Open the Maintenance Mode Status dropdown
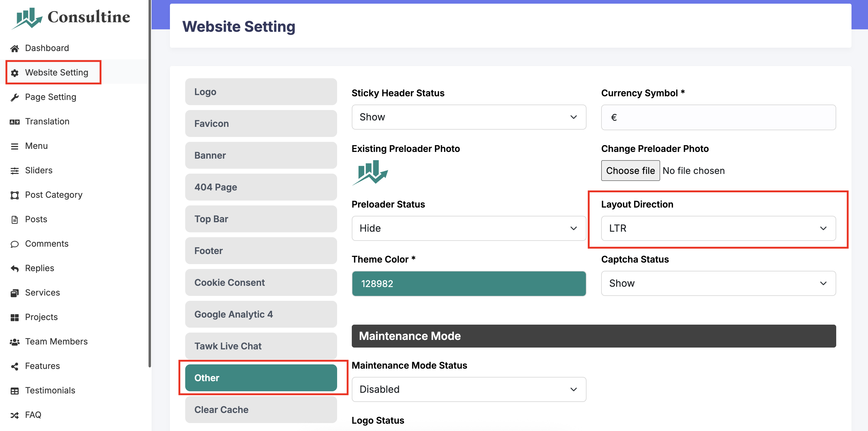This screenshot has height=431, width=868. point(468,389)
